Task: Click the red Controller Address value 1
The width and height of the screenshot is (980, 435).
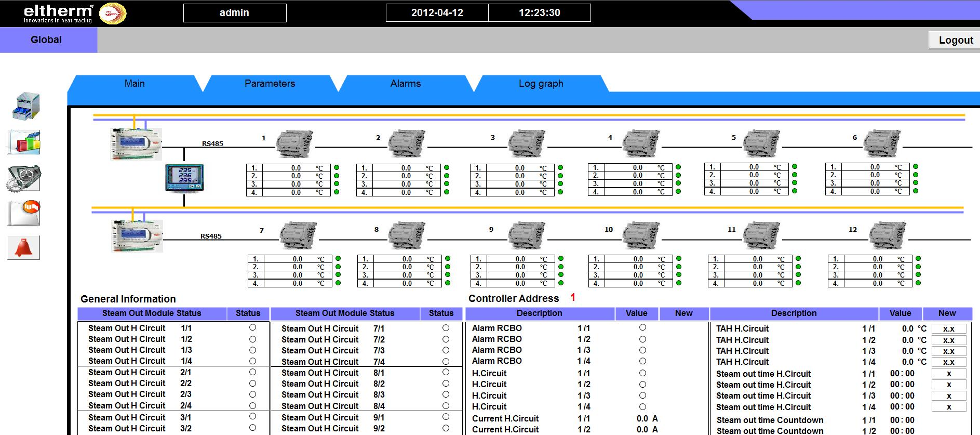Action: 573,298
